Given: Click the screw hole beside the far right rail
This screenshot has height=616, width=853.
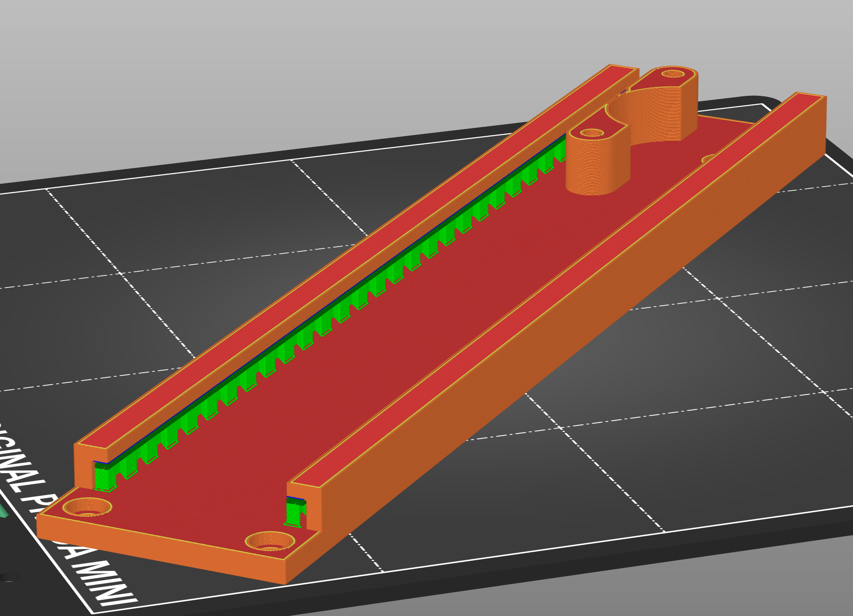Looking at the screenshot, I should pos(708,159).
